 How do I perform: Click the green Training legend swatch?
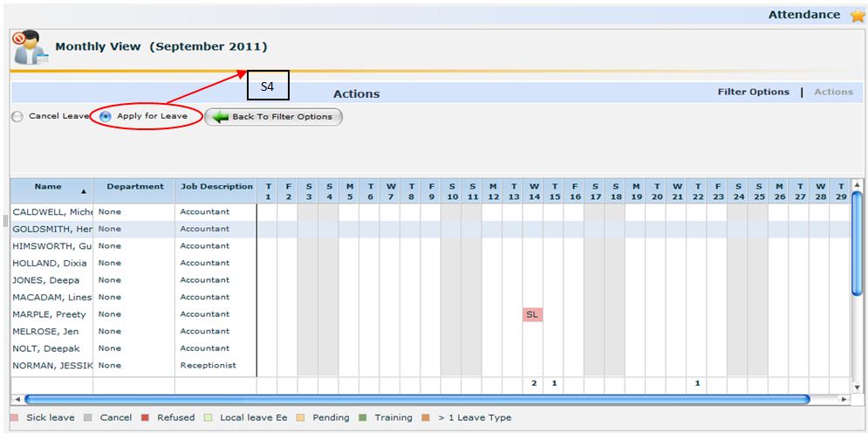click(x=363, y=417)
